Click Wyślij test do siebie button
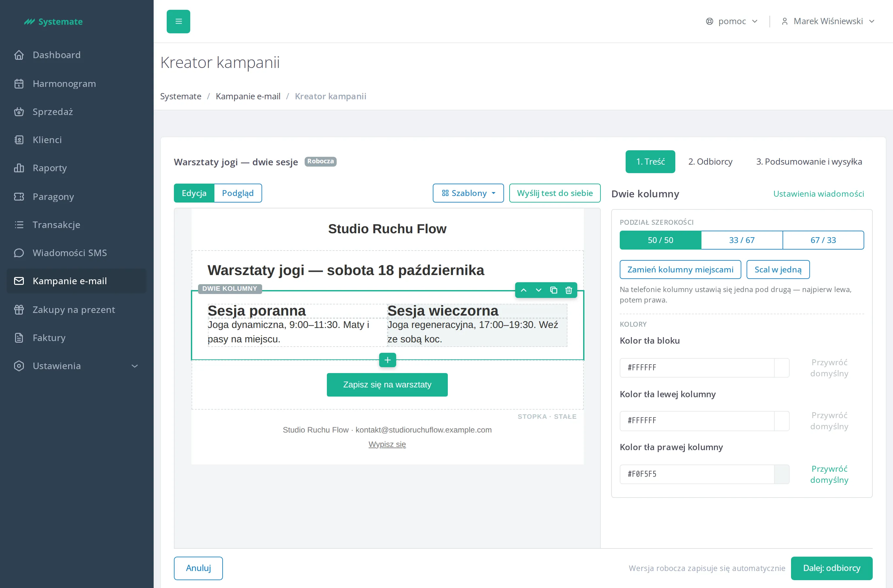 pyautogui.click(x=555, y=193)
